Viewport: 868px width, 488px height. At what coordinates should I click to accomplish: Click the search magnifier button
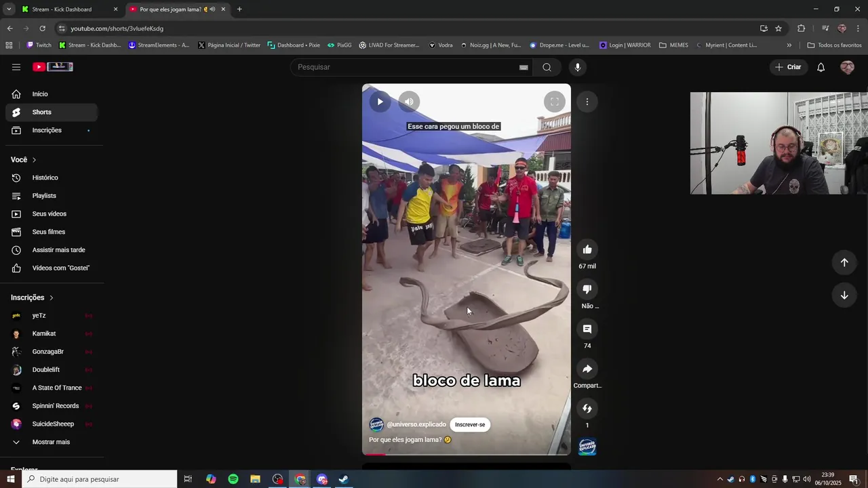pos(547,67)
